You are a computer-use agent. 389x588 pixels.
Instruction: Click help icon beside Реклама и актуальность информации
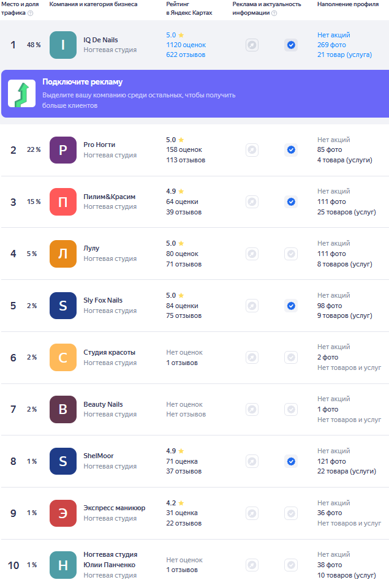(274, 13)
